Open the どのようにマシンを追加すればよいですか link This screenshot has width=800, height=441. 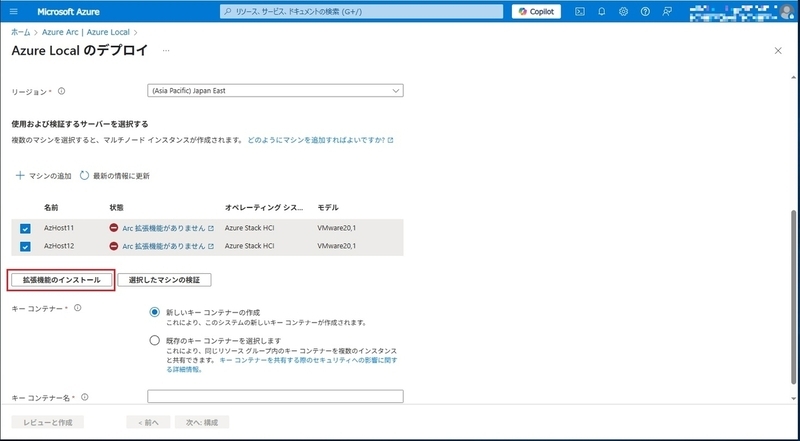(x=320, y=140)
